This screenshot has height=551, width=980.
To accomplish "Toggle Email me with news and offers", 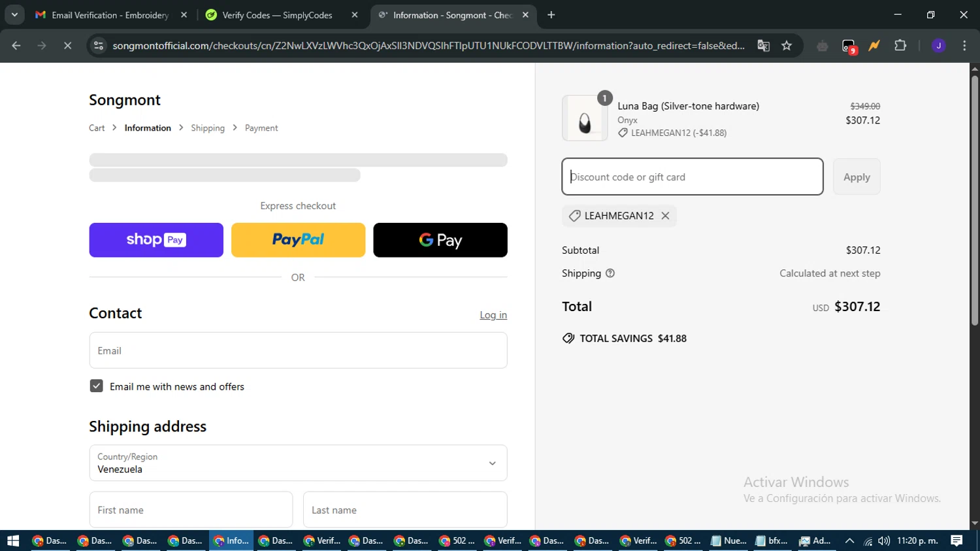I will coord(96,386).
